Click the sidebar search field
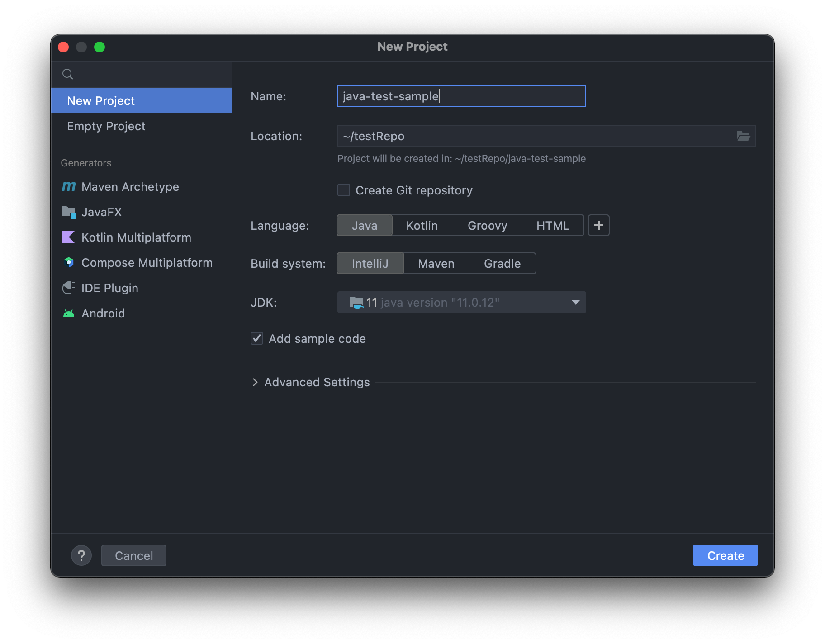The height and width of the screenshot is (644, 825). click(141, 74)
